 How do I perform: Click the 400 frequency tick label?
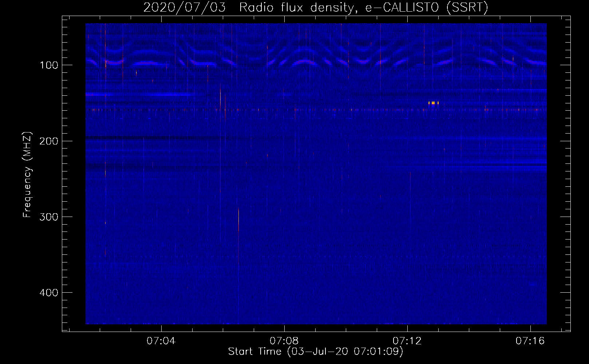[49, 293]
